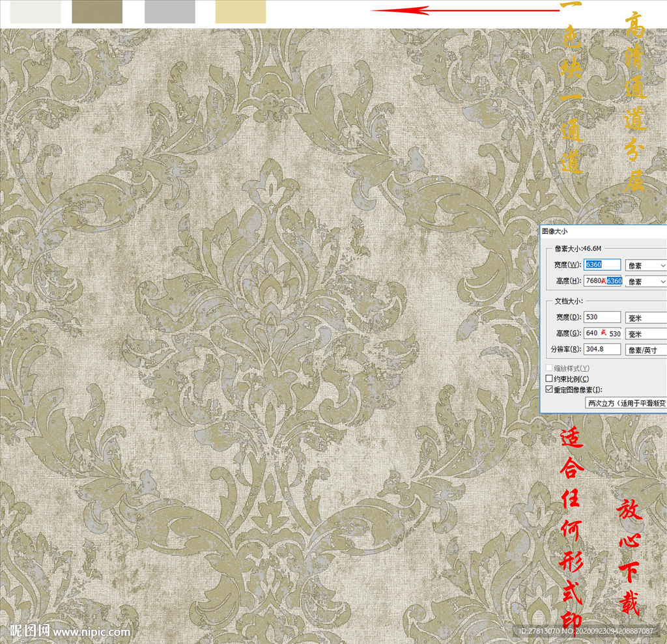The height and width of the screenshot is (644, 667).
Task: Click the pixel height field showing 7680
Action: [x=603, y=281]
